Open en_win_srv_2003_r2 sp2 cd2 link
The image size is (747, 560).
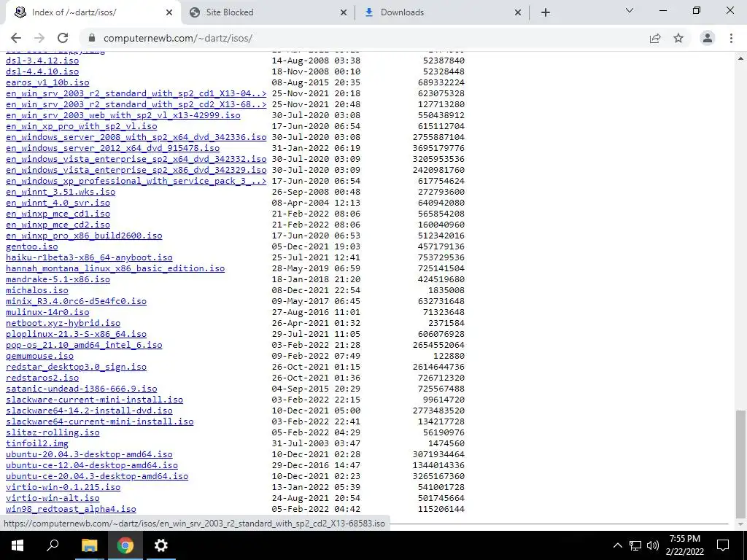136,104
